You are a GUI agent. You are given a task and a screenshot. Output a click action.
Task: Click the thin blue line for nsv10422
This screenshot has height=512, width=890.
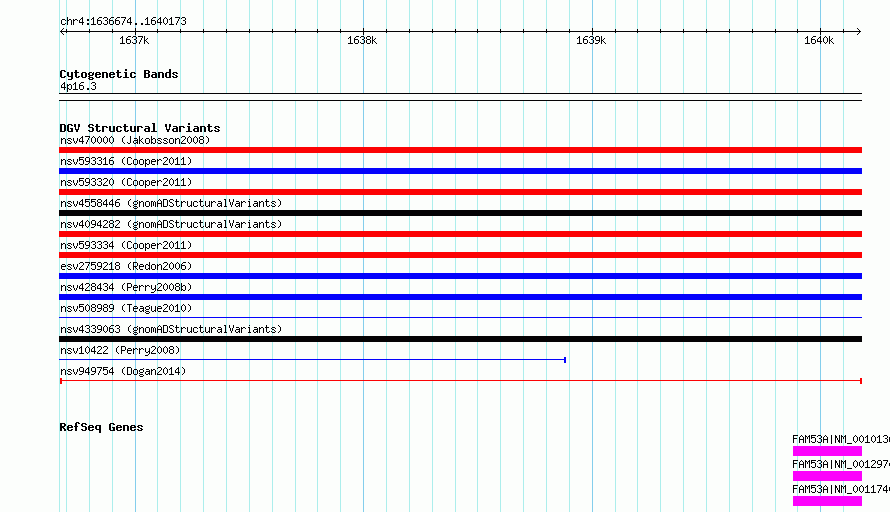pos(313,360)
